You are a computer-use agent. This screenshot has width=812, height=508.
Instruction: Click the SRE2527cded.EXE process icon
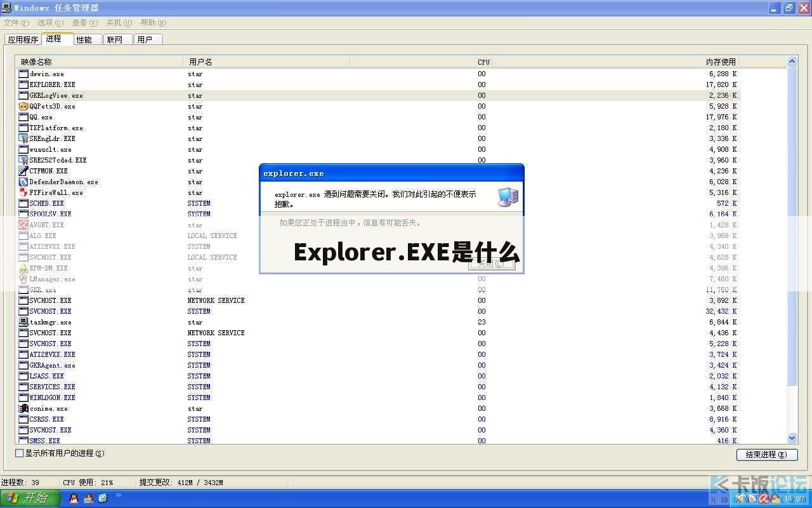(23, 160)
